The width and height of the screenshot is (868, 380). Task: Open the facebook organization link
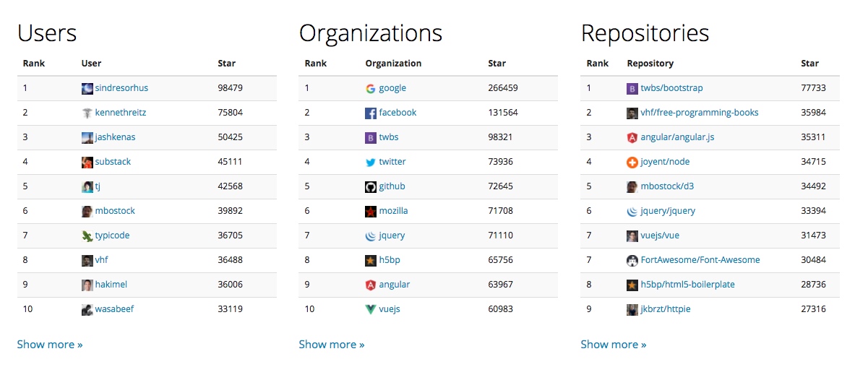(398, 113)
